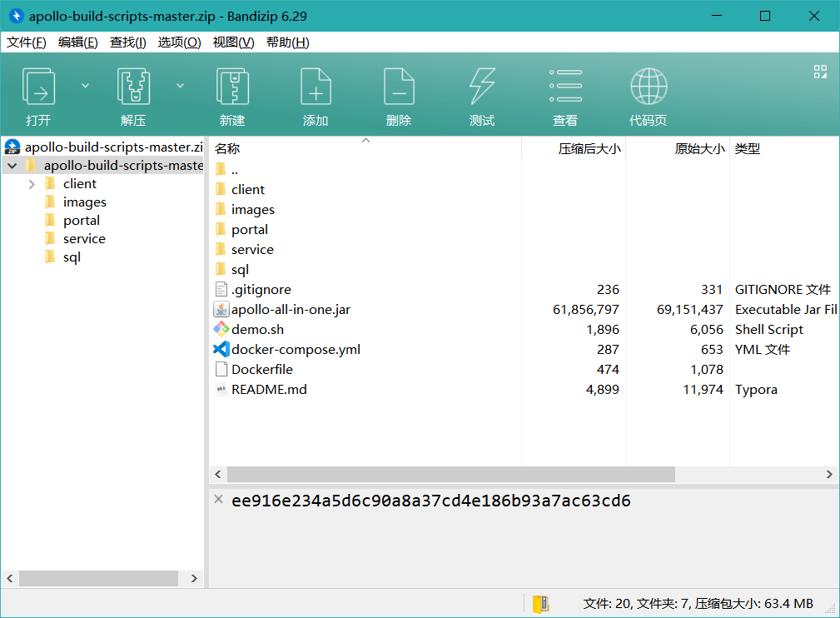Click the 打开 (Open) archive toolbar icon
This screenshot has height=618, width=840.
click(x=38, y=87)
